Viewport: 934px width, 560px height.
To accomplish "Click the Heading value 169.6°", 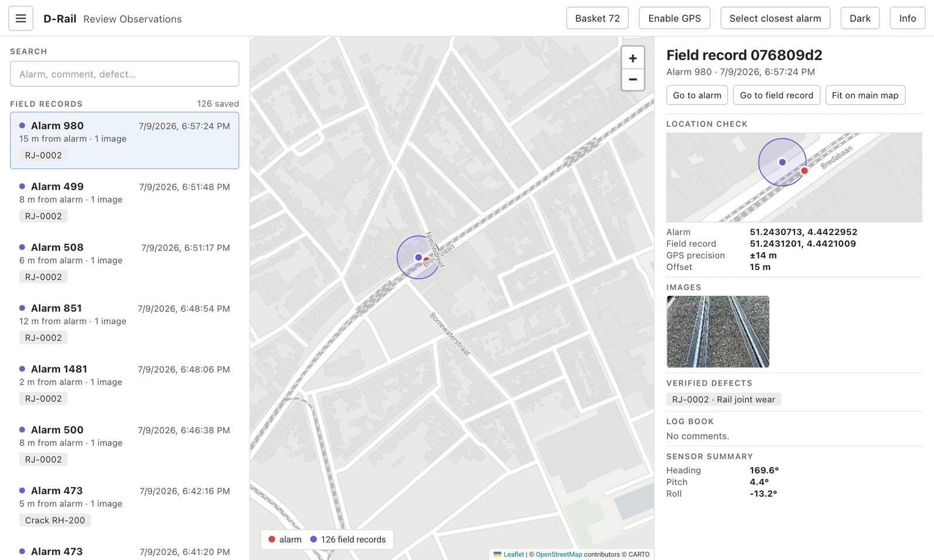I will tap(764, 470).
